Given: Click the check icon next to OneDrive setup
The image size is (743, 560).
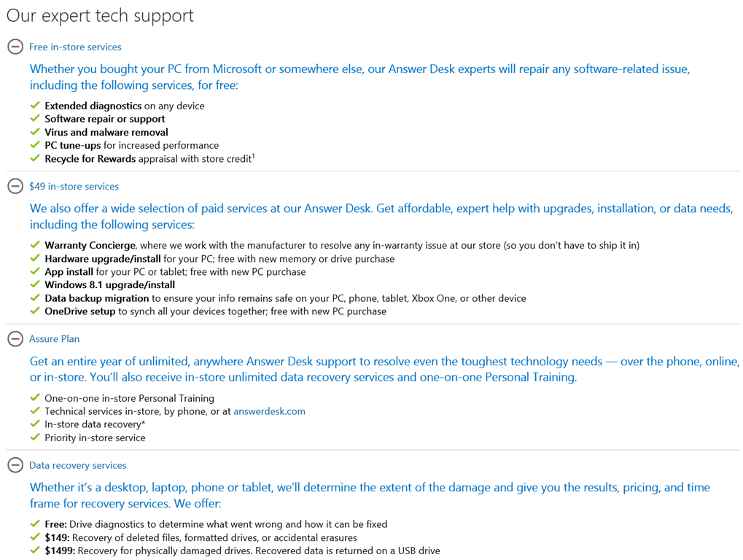Looking at the screenshot, I should 35,311.
